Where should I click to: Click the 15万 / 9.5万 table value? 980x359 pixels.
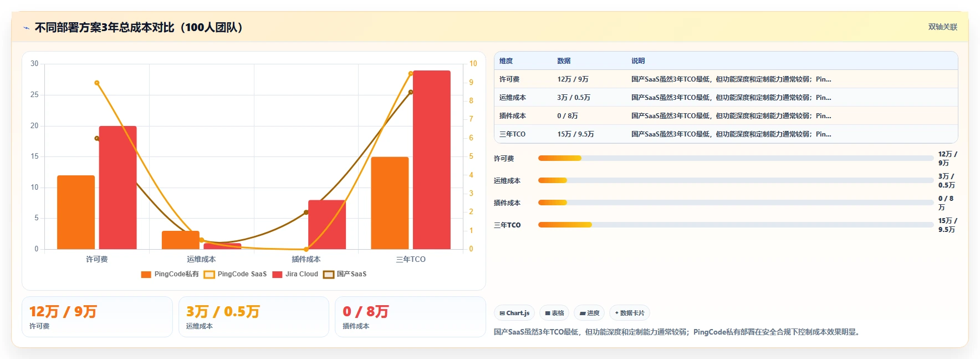point(575,134)
